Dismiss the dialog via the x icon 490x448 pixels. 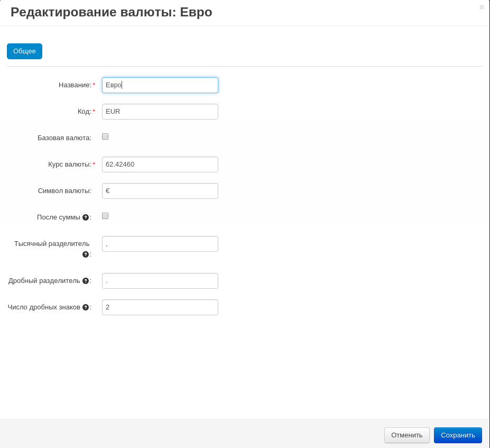[482, 7]
